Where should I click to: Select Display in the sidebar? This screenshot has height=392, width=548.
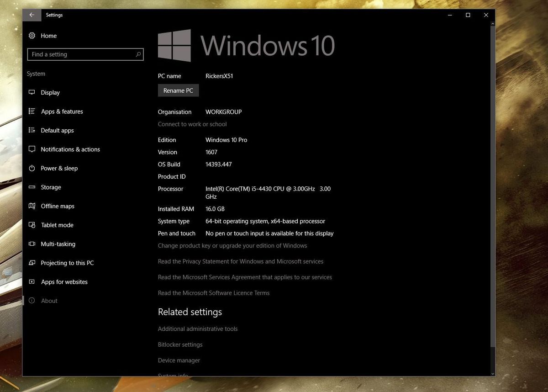(50, 92)
